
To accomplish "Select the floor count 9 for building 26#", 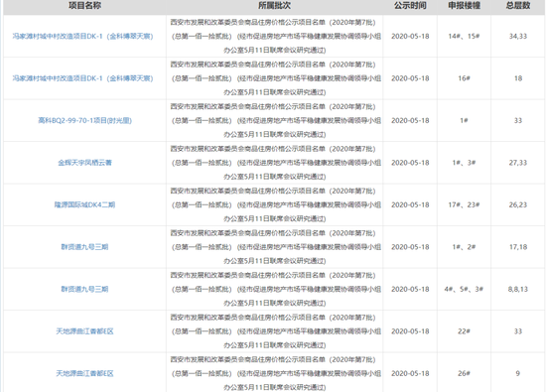I will click(x=518, y=373).
